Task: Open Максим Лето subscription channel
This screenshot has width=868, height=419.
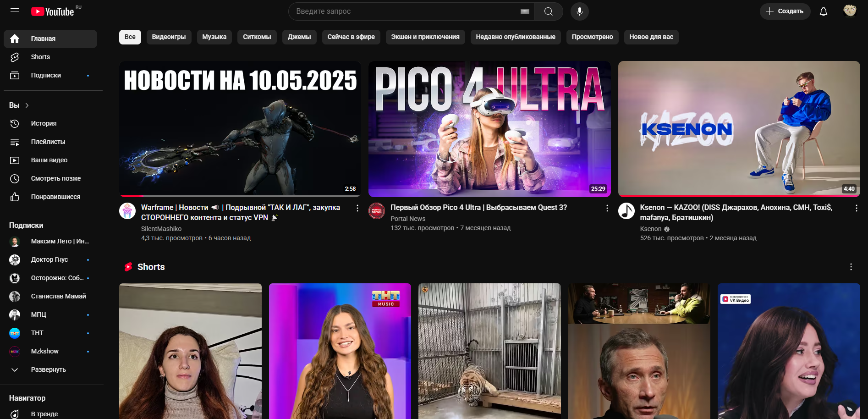Action: [x=50, y=241]
